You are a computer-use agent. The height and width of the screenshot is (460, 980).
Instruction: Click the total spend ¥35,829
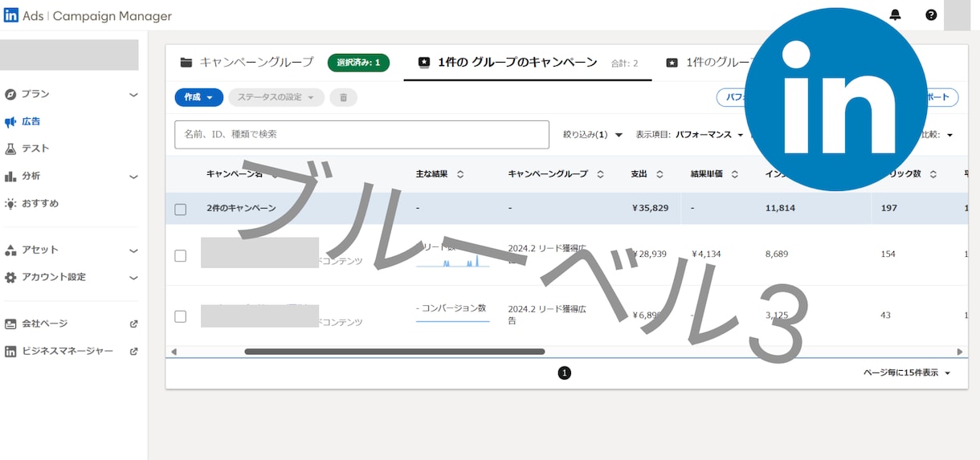(651, 208)
